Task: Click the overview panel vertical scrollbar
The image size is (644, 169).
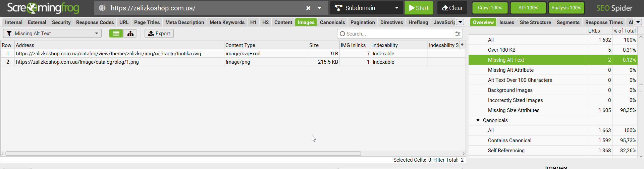Action: point(641,88)
